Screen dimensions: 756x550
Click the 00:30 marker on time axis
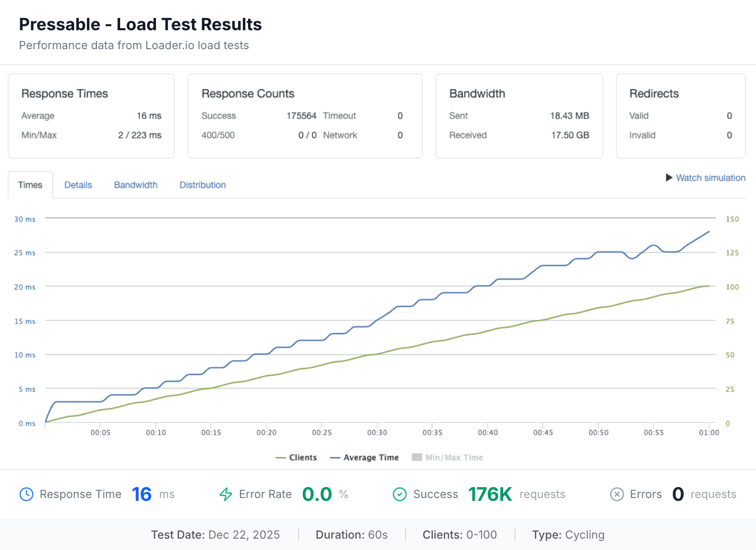coord(377,432)
